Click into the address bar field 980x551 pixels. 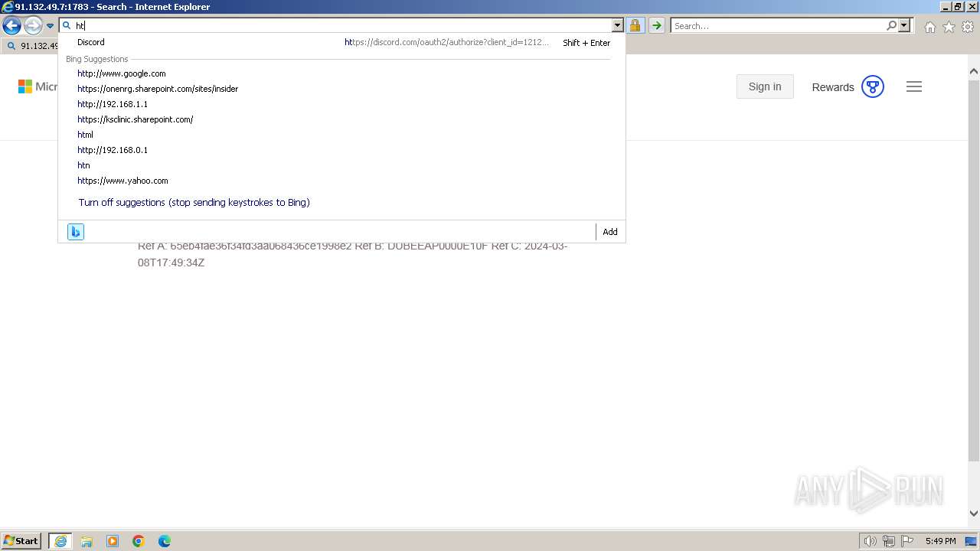click(x=342, y=25)
